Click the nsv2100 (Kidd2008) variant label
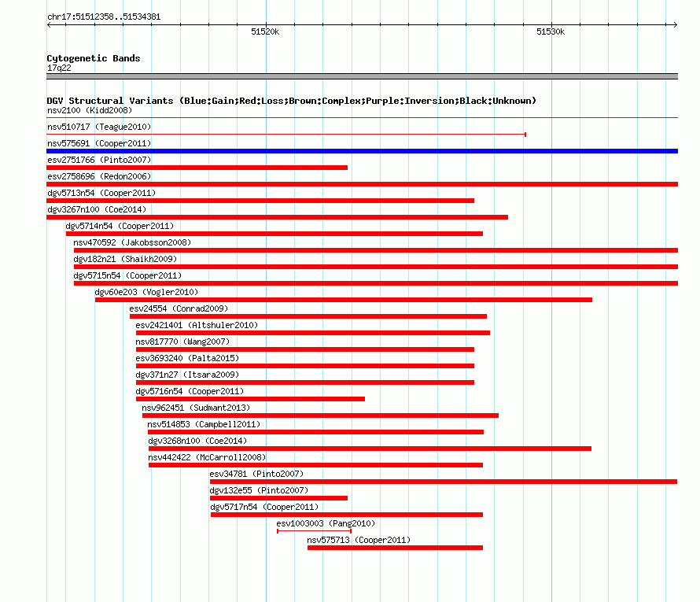The image size is (700, 602). [90, 110]
